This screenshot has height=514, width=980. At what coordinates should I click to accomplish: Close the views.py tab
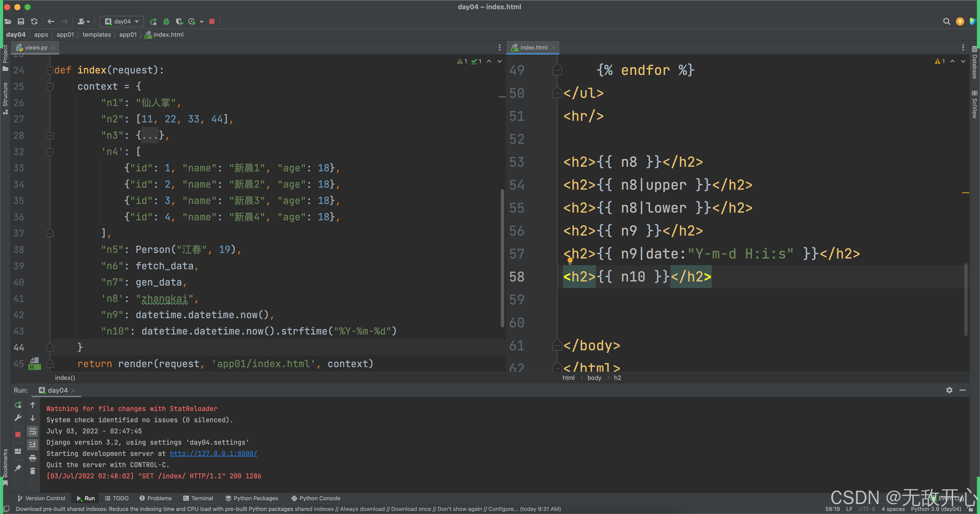click(x=53, y=47)
